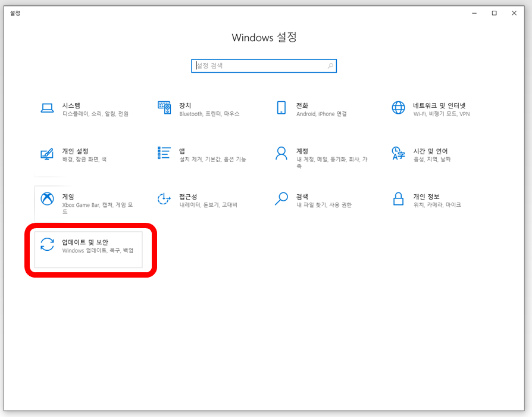Open the 시간 및 언어 icon
The image size is (532, 417).
pyautogui.click(x=398, y=153)
